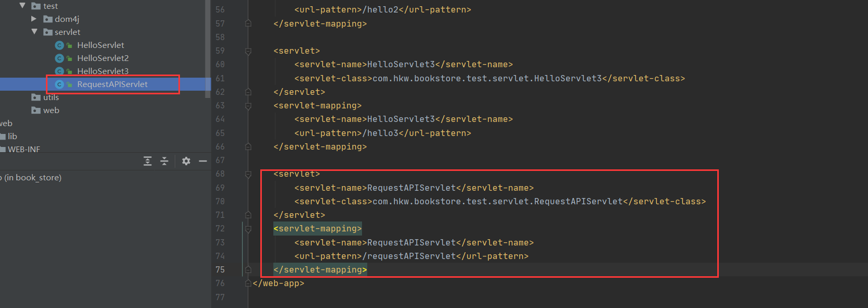Select the WEB-INF folder
This screenshot has height=308, width=868.
23,150
